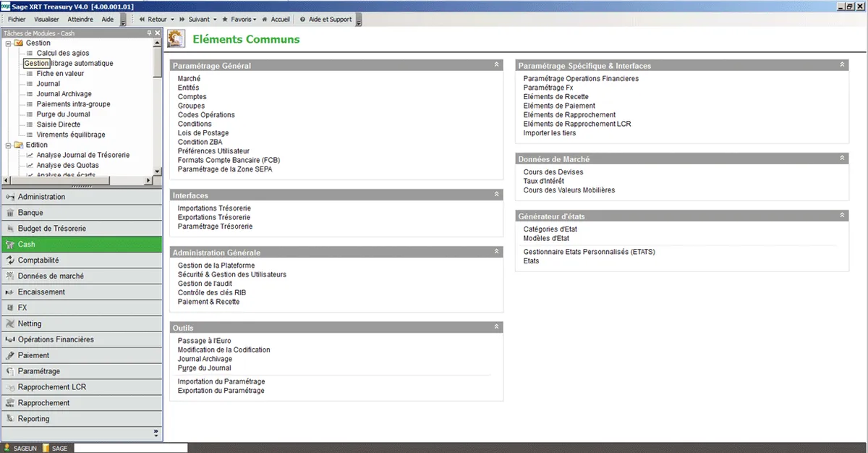Open the Reporting module icon

tap(10, 419)
